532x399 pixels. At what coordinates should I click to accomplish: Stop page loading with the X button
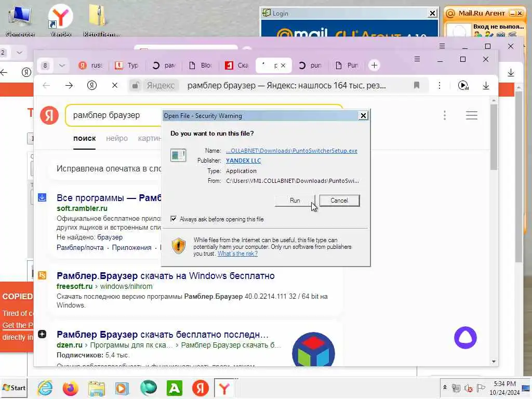pyautogui.click(x=115, y=86)
